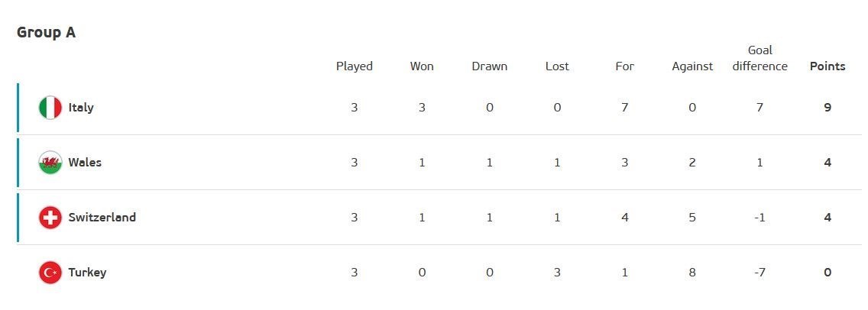This screenshot has width=868, height=310.
Task: Click the Goal difference column header
Action: point(759,58)
